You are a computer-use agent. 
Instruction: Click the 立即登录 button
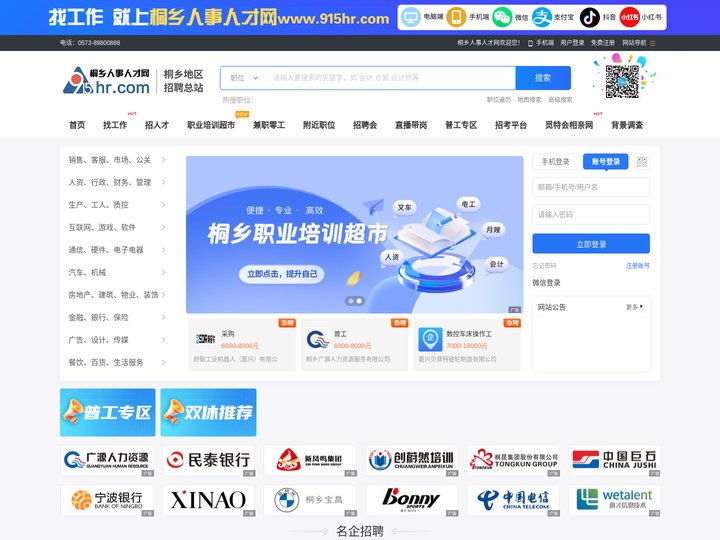[x=591, y=244]
